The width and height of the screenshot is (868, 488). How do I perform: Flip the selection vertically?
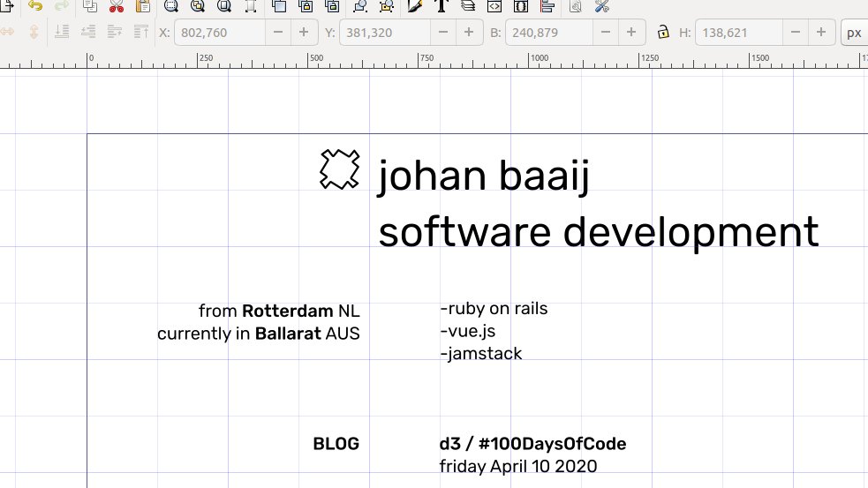click(34, 32)
